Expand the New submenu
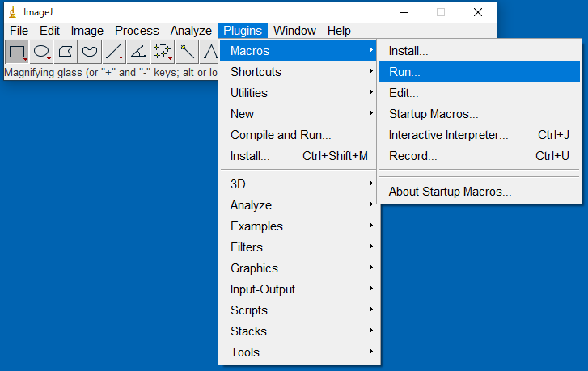This screenshot has width=588, height=371. 299,114
